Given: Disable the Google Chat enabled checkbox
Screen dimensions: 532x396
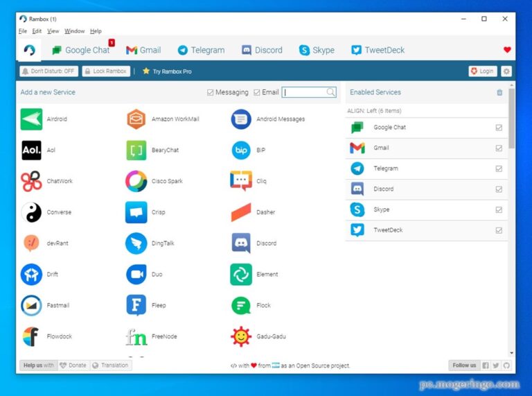Looking at the screenshot, I should click(x=499, y=128).
